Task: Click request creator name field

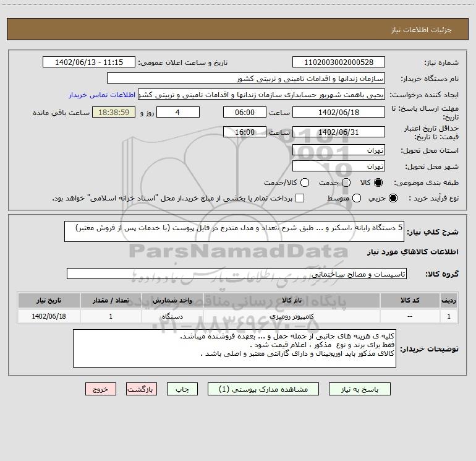Action: [261, 94]
